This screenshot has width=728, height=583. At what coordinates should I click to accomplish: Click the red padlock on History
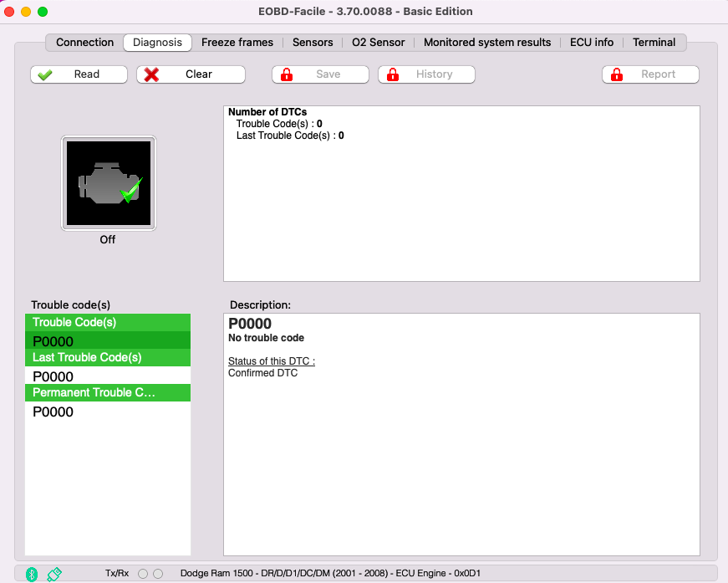tap(393, 74)
